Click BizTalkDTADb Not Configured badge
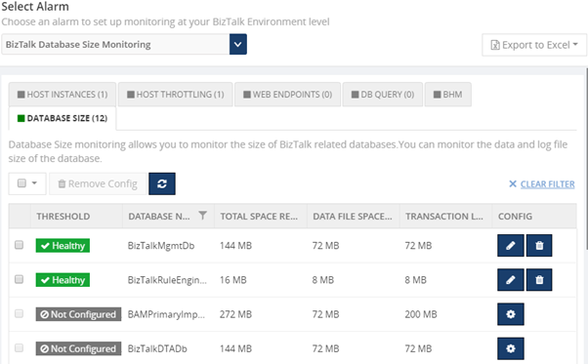This screenshot has width=588, height=364. (x=78, y=348)
